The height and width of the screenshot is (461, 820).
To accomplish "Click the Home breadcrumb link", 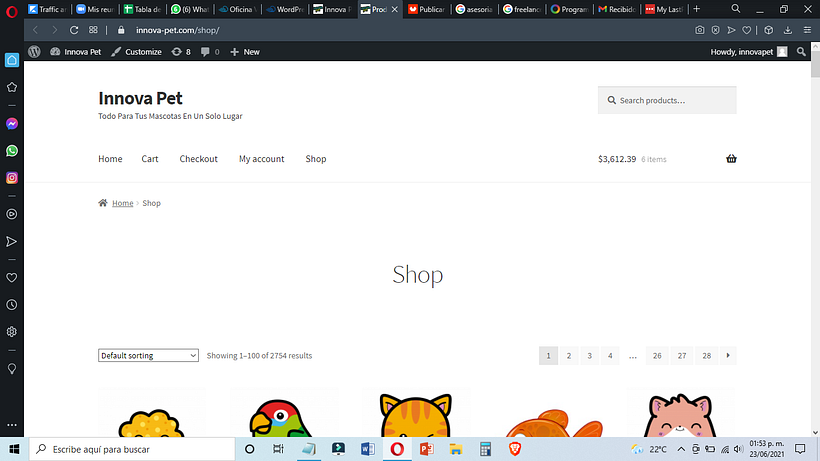I will [x=122, y=203].
